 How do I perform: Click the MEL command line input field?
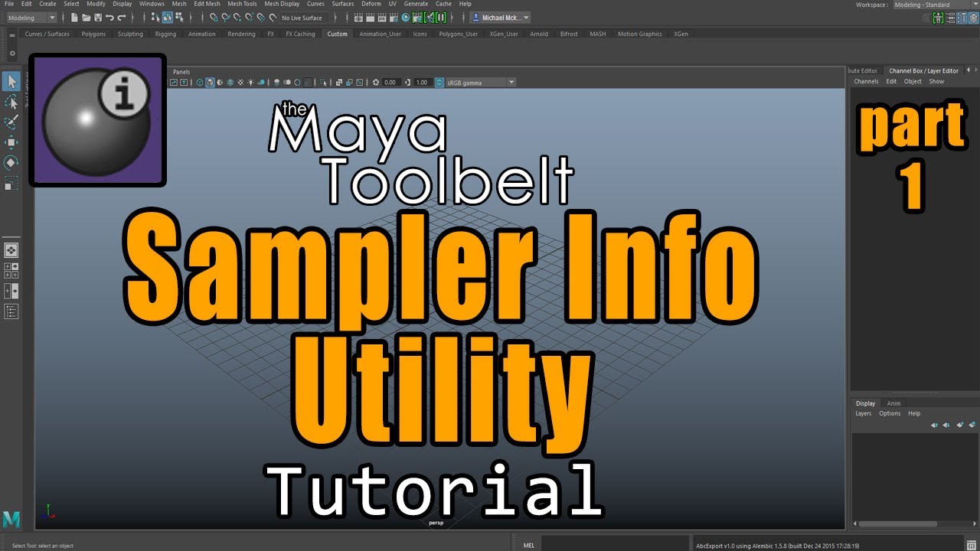615,545
